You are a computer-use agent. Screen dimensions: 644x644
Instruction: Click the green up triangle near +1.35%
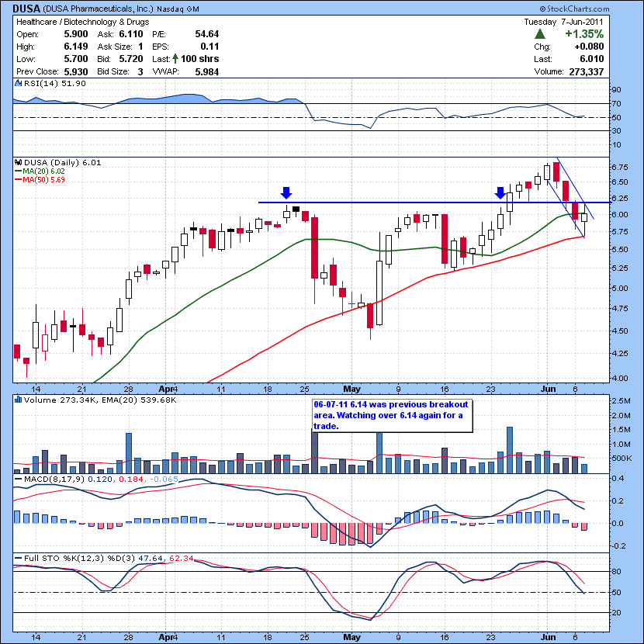pyautogui.click(x=540, y=34)
